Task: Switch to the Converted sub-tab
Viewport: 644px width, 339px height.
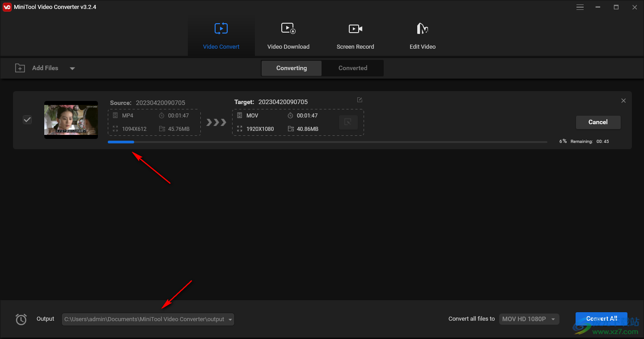Action: tap(353, 68)
